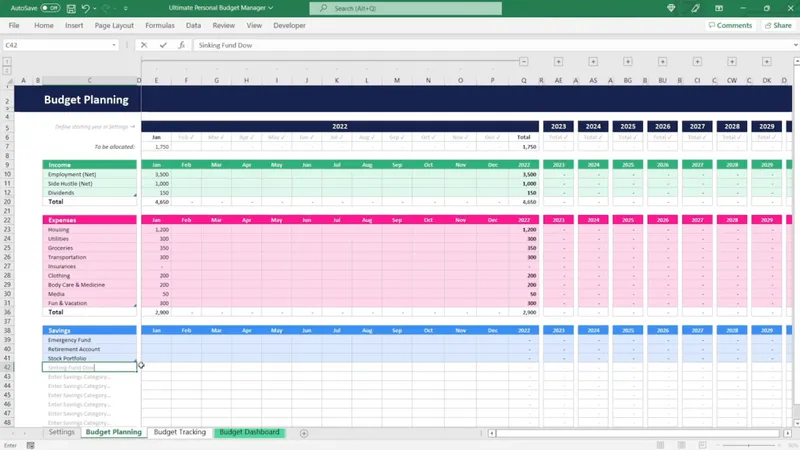Click vertical scrollbar down arrow
This screenshot has width=800, height=450.
(x=796, y=423)
